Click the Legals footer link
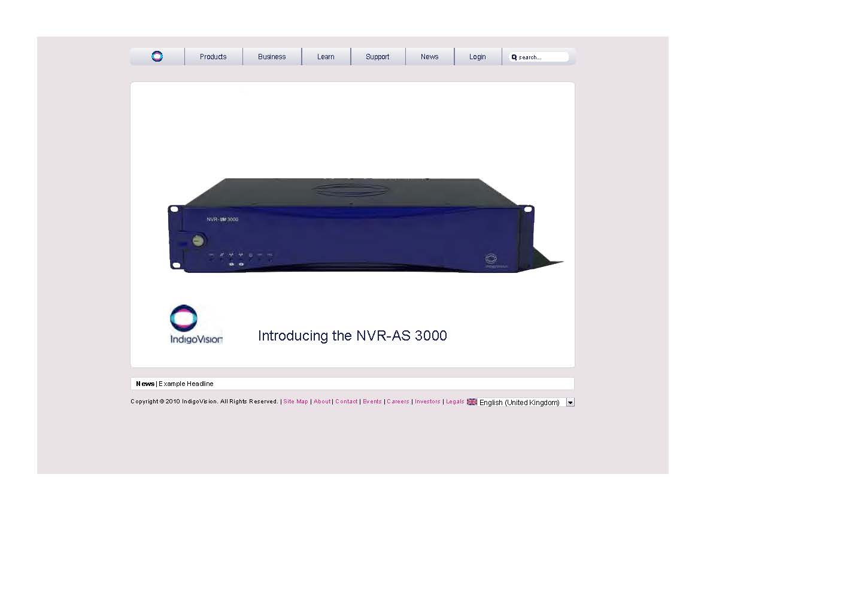This screenshot has width=868, height=614. [455, 402]
